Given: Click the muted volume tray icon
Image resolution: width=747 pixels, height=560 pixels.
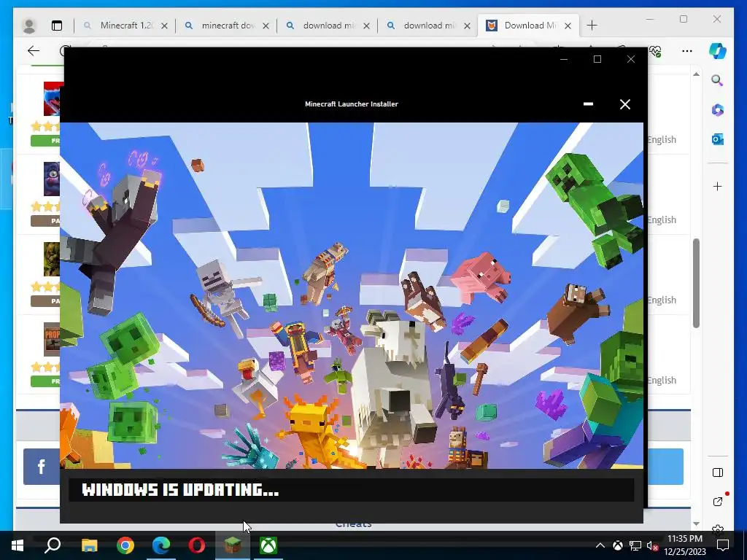Looking at the screenshot, I should (x=652, y=545).
